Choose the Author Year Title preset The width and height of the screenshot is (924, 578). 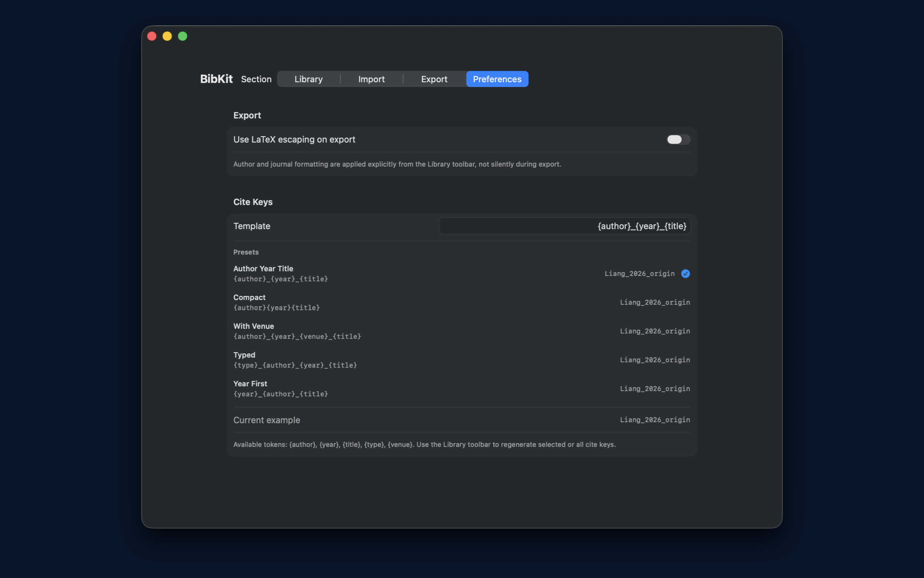pos(462,274)
